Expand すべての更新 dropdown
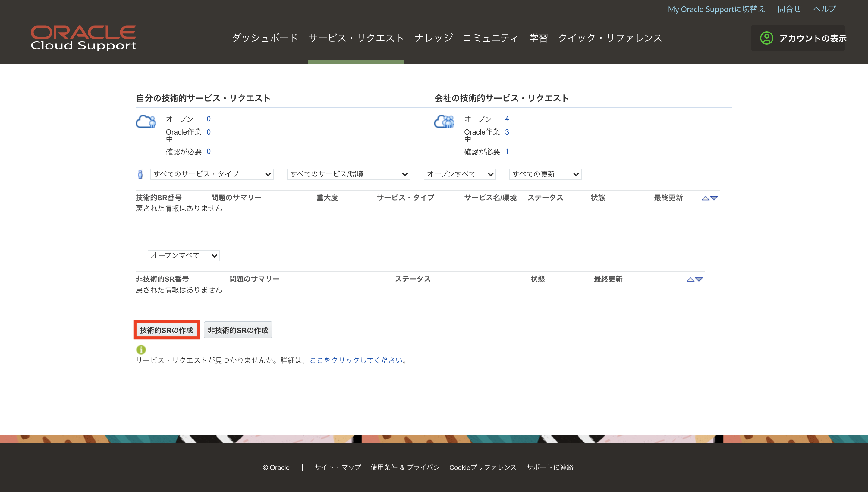The image size is (868, 494). click(544, 174)
